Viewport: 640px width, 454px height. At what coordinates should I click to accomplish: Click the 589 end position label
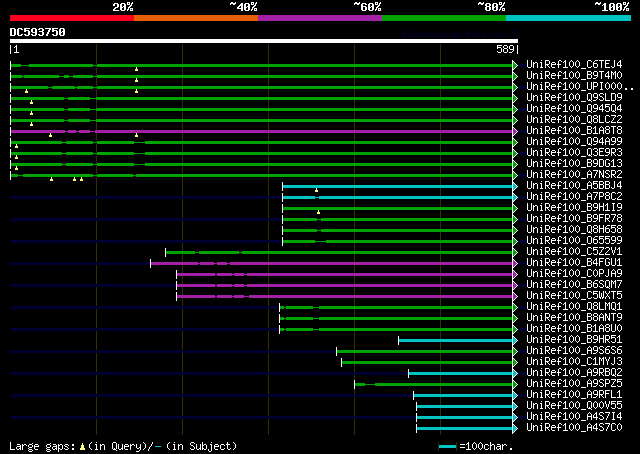click(x=505, y=49)
